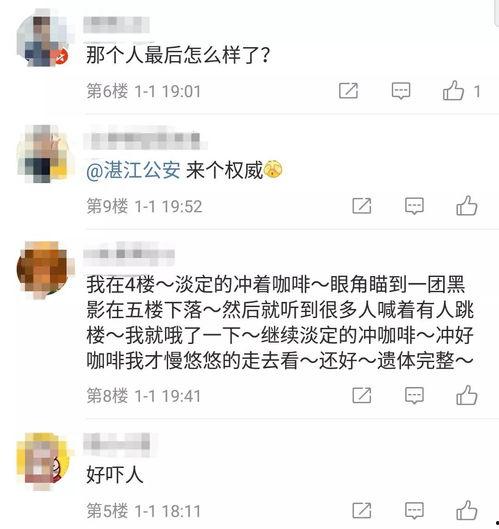499x529 pixels.
Task: Like the floor 9 comment
Action: click(467, 205)
